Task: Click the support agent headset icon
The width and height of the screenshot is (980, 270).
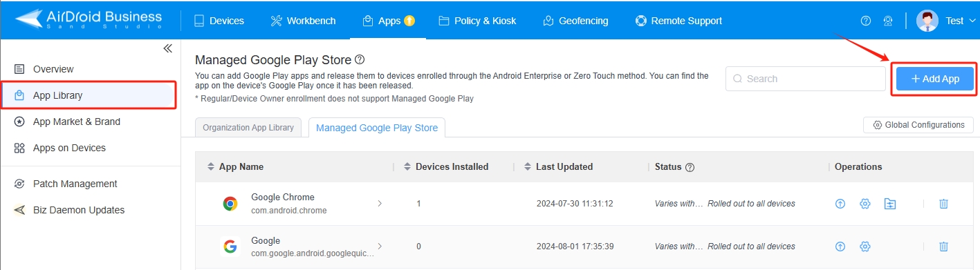Action: point(888,21)
